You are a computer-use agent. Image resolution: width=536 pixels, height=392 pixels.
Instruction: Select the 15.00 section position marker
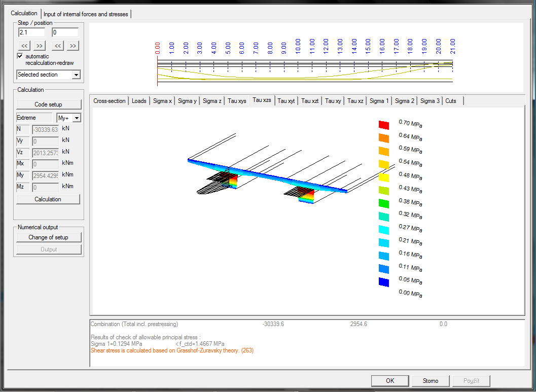[368, 46]
